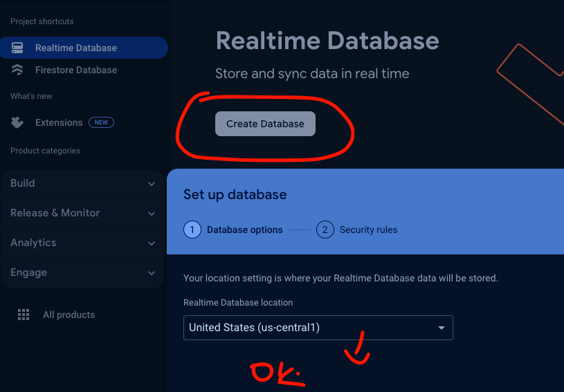Select step 2 circle Security rules
This screenshot has height=392, width=564.
pos(325,230)
